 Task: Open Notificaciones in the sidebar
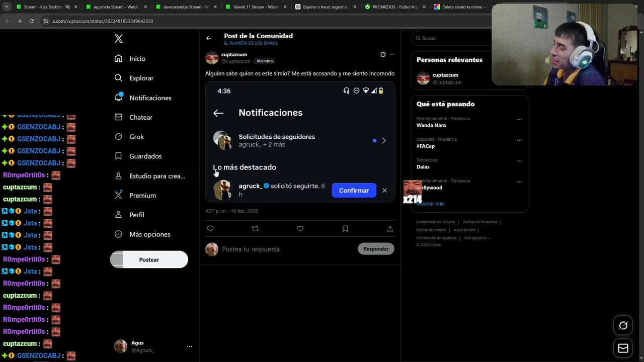[143, 98]
